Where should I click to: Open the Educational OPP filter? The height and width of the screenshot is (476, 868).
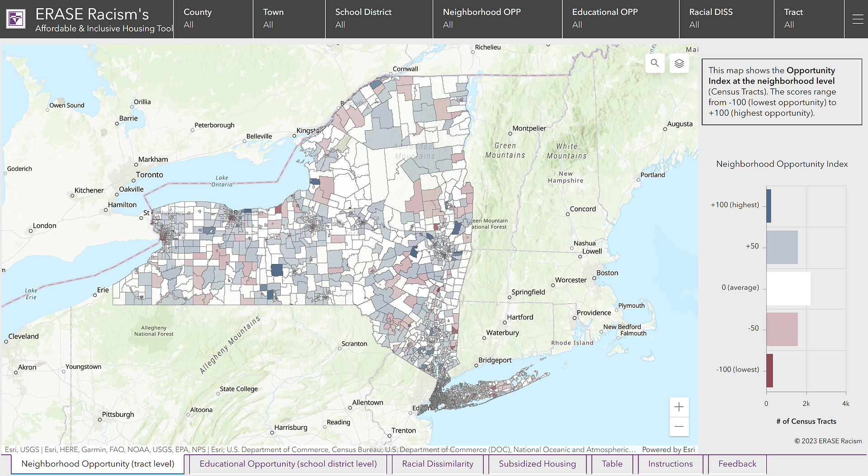point(621,19)
